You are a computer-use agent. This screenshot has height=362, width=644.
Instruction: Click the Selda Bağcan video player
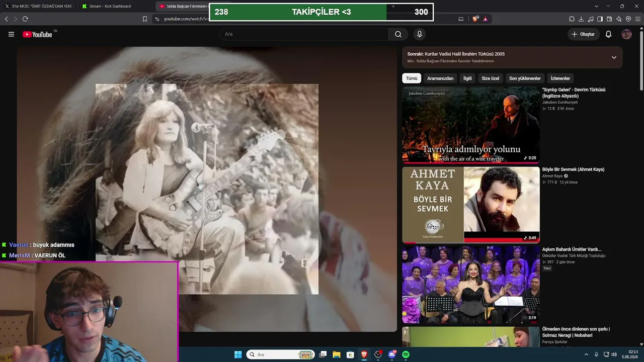tap(207, 189)
